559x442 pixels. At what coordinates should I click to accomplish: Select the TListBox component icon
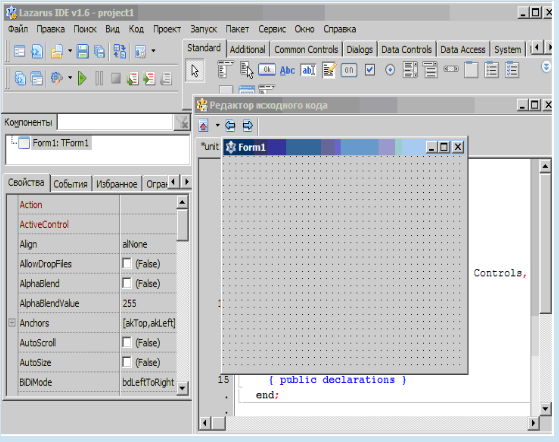[x=410, y=70]
